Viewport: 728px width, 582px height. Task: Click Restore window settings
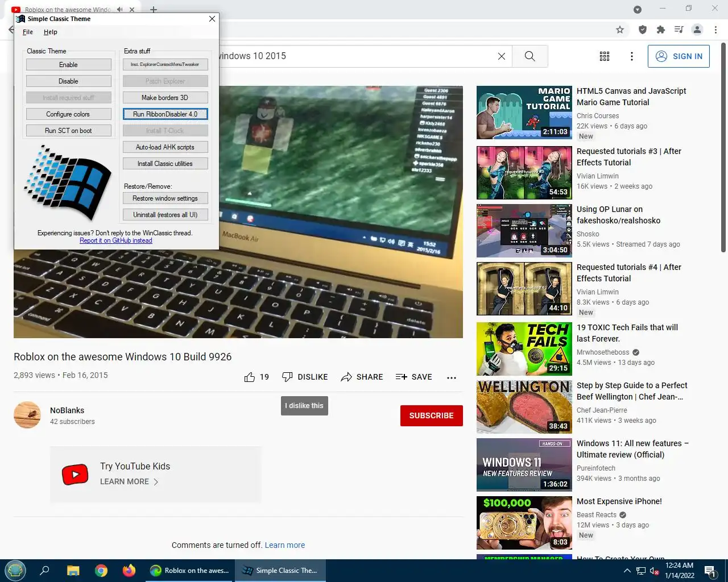coord(165,198)
